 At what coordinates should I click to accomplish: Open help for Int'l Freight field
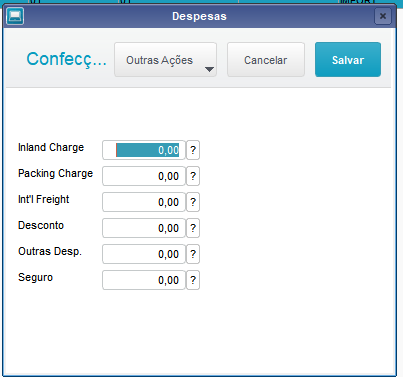pos(193,202)
